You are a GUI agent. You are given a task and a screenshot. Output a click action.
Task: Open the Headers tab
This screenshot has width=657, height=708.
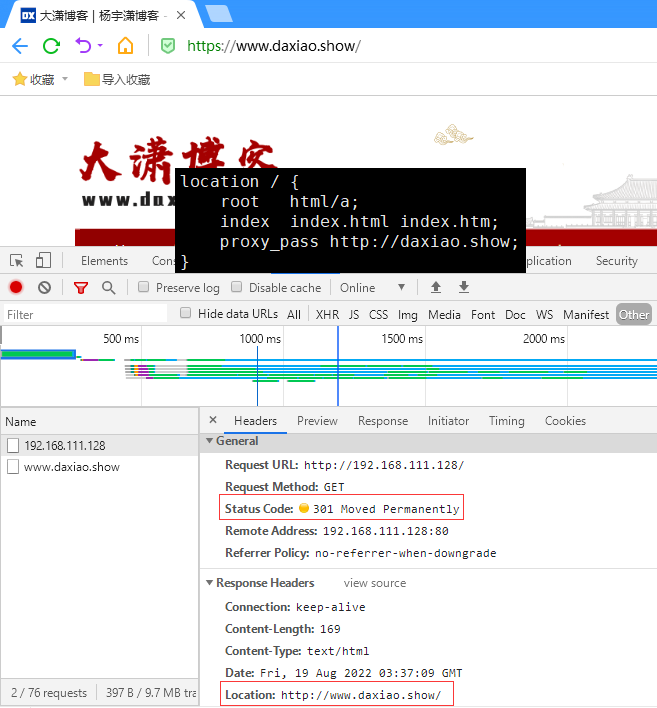click(256, 421)
